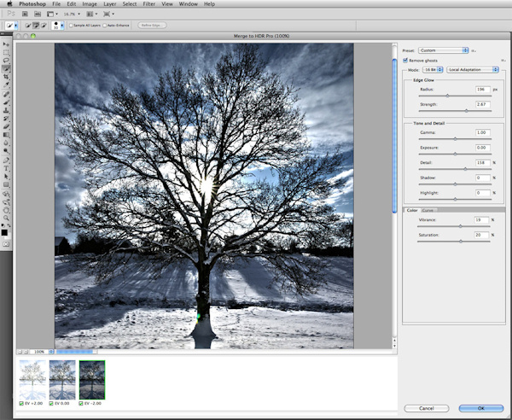
Task: Open the preset options menu icon
Action: click(x=474, y=50)
